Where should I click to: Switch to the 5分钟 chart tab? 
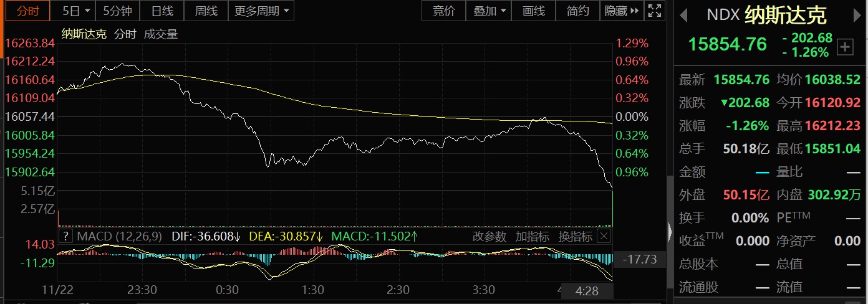click(117, 11)
